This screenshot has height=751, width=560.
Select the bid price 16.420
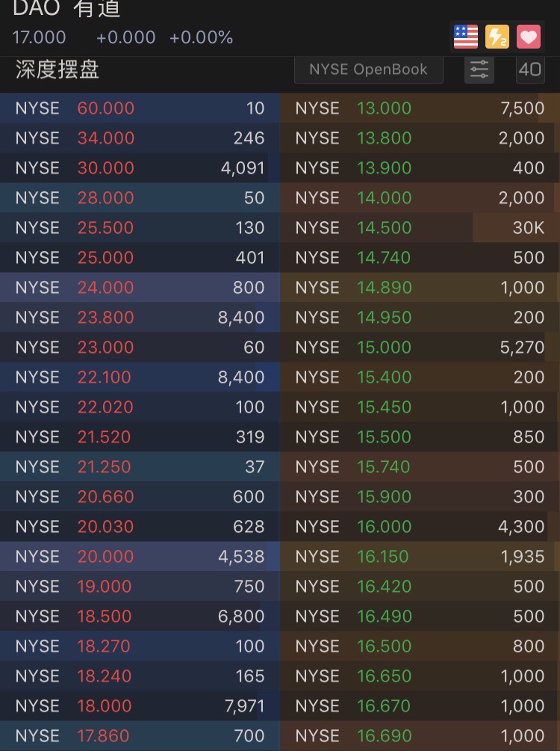pyautogui.click(x=385, y=587)
